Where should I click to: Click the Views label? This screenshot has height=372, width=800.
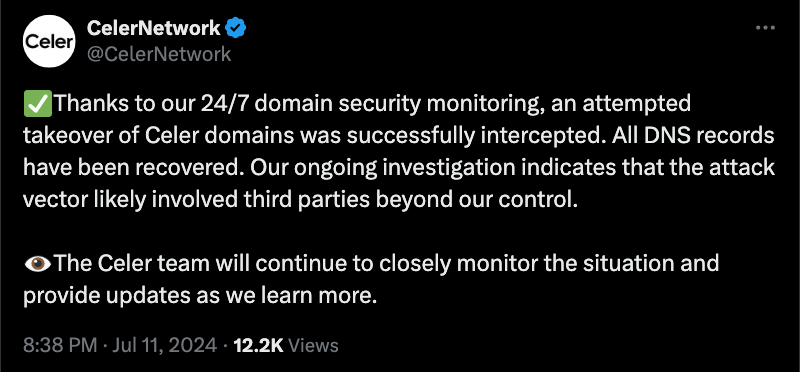[313, 345]
